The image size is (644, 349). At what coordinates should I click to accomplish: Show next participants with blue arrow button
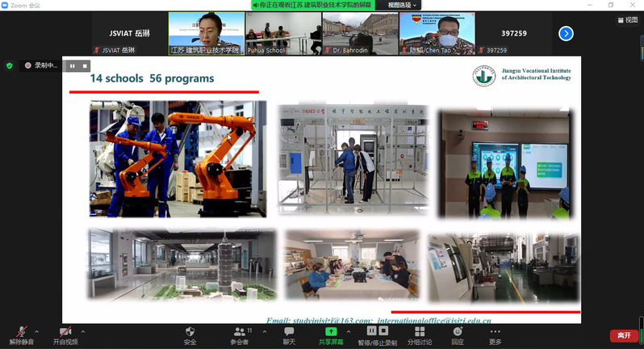point(566,33)
